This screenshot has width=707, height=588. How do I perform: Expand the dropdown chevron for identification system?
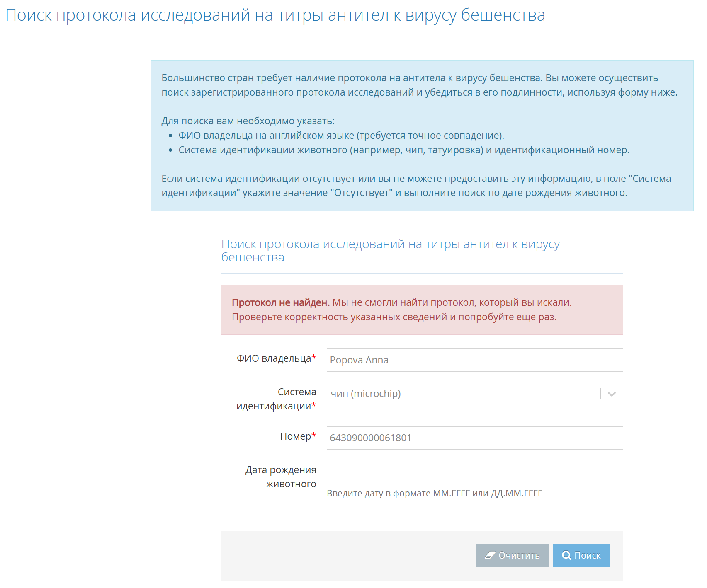(x=612, y=394)
